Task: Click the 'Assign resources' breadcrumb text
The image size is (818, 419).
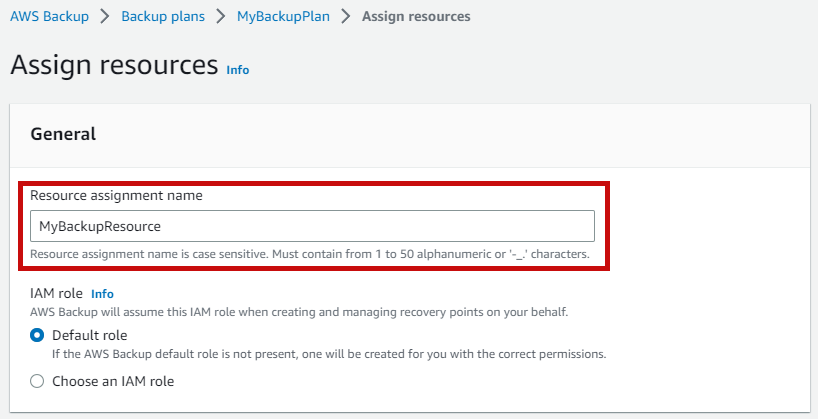Action: [x=416, y=16]
